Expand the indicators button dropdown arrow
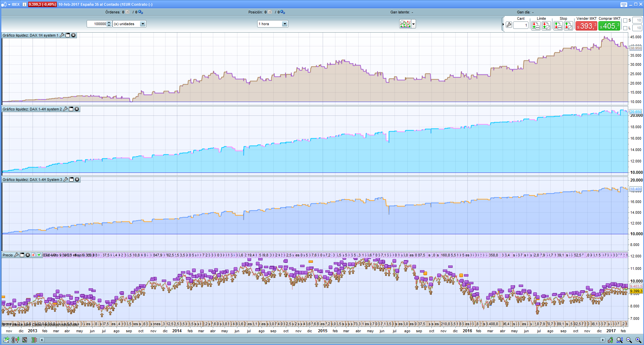This screenshot has width=644, height=345. (414, 24)
